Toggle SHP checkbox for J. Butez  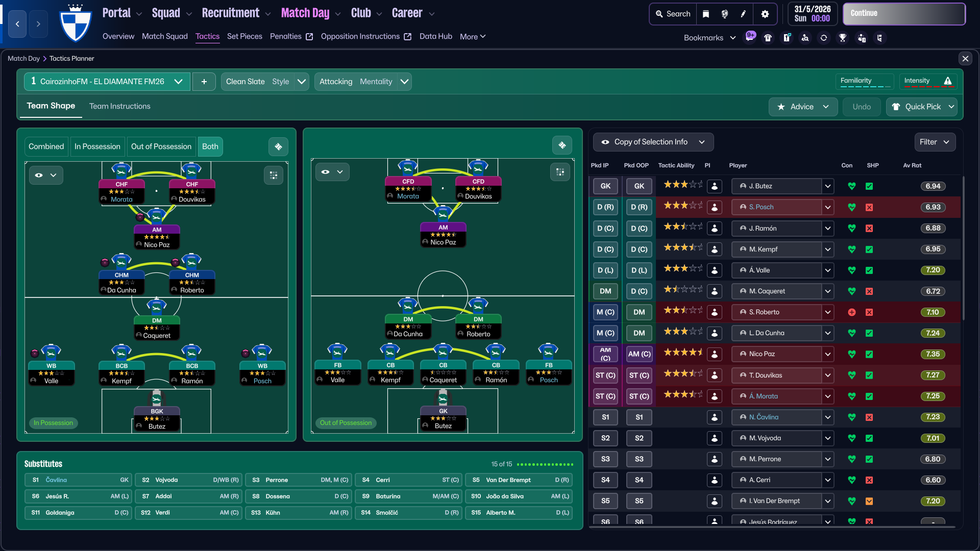pyautogui.click(x=869, y=186)
